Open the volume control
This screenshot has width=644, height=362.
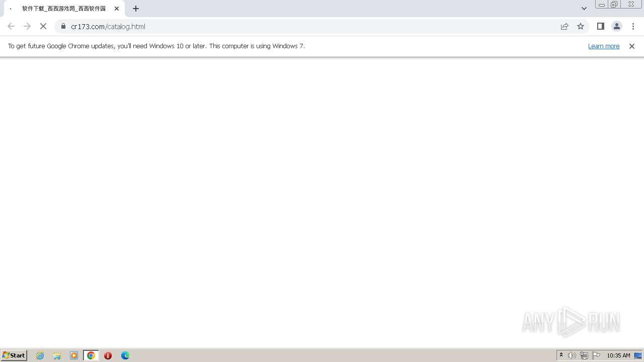point(572,355)
